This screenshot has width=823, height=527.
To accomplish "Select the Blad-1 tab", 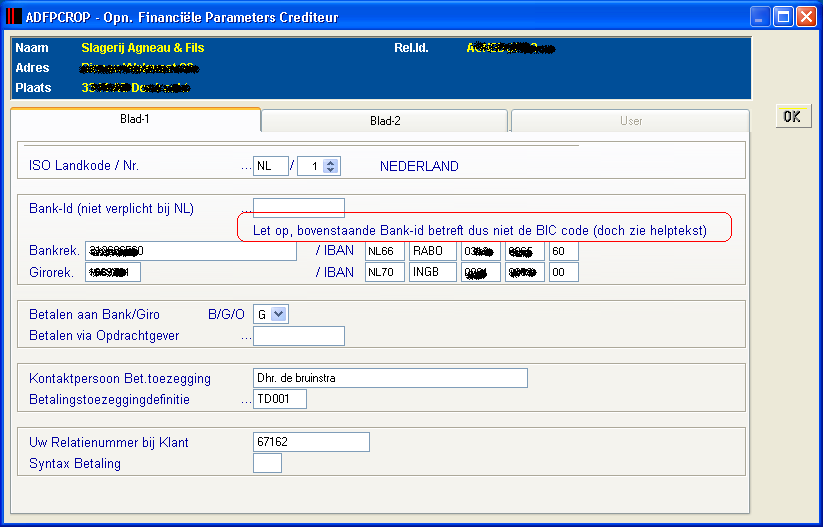I will click(135, 119).
